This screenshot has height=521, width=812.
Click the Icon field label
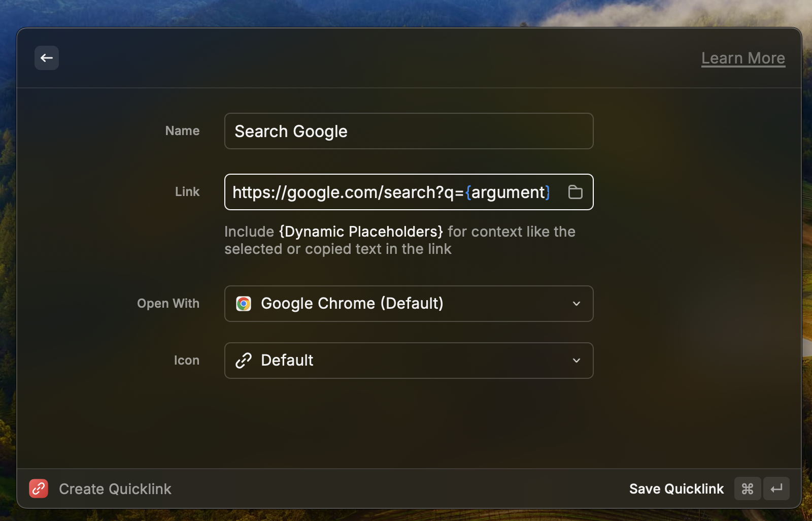tap(187, 361)
